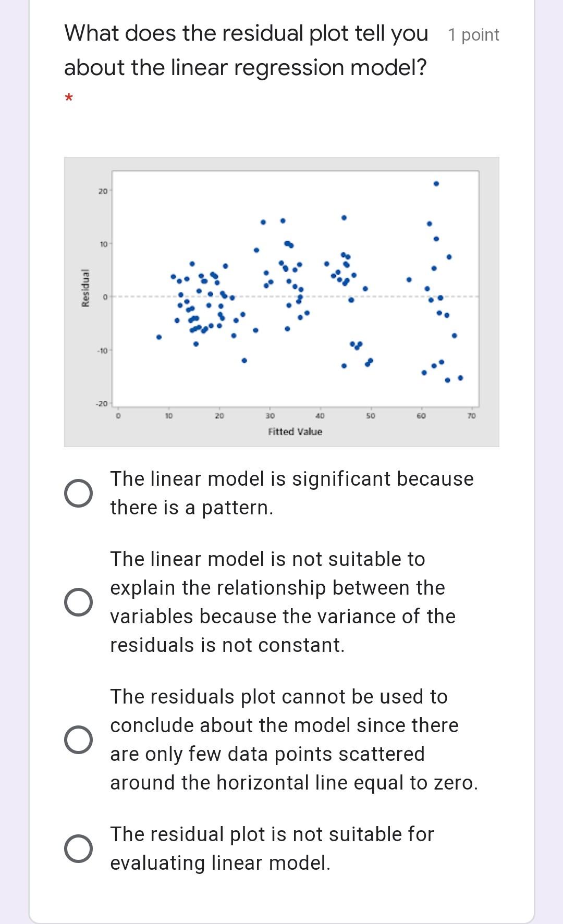Select radio button for 'variance of residuals is not constant' answer
The width and height of the screenshot is (563, 924).
(x=78, y=602)
